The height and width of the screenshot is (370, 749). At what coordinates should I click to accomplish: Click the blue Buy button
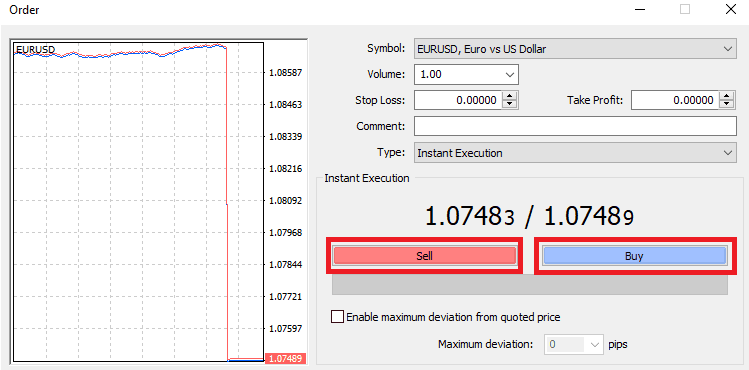(x=634, y=256)
